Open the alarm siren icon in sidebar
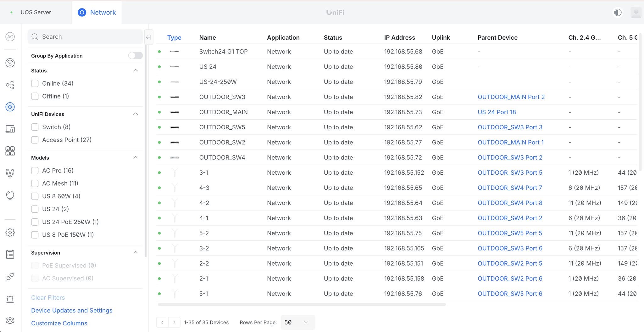The image size is (644, 332). tap(10, 299)
